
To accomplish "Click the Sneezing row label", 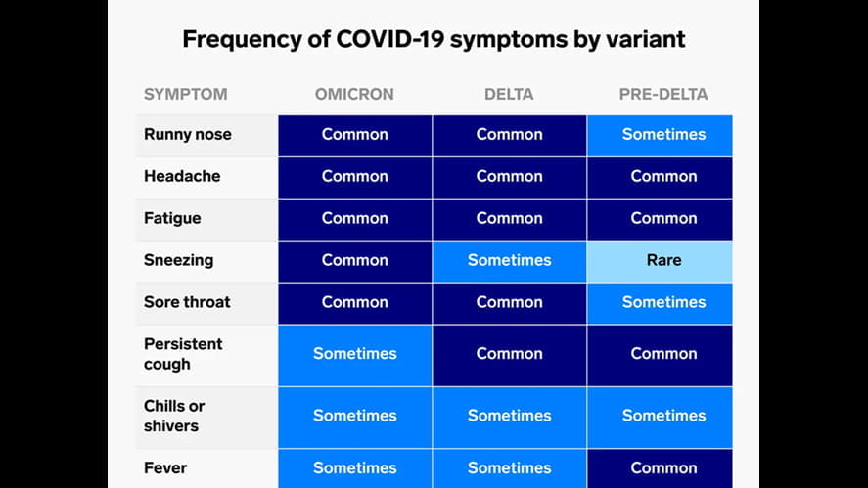I will pyautogui.click(x=178, y=261).
